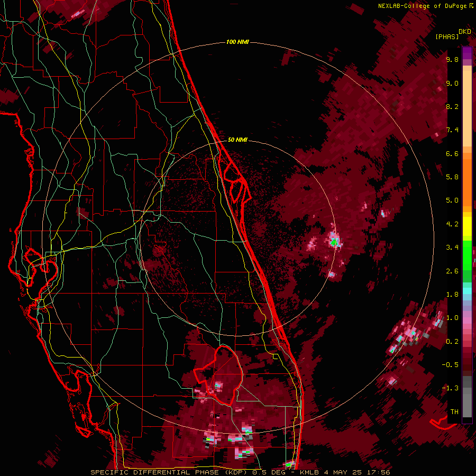Screen dimensions: 476x476
Task: Click the 3.4 scale value
Action: click(x=452, y=248)
